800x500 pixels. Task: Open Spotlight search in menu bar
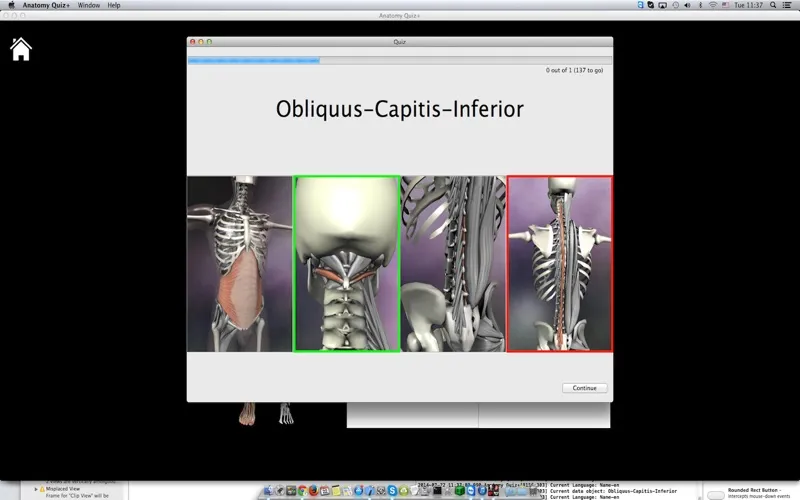pos(773,5)
